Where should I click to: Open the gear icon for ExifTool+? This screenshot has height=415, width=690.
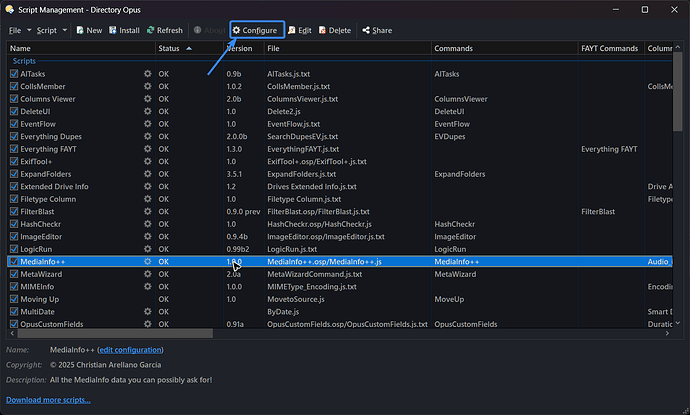(147, 162)
